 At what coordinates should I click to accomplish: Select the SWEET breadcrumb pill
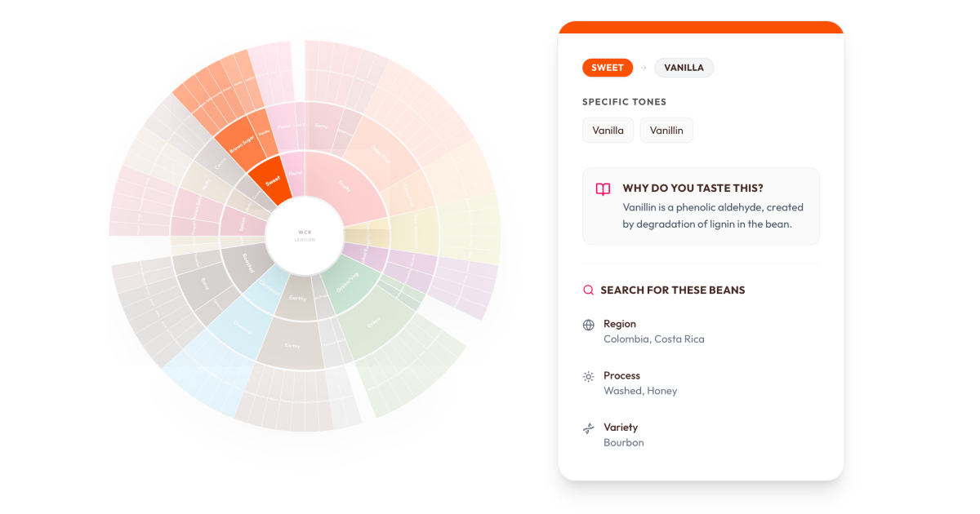608,68
